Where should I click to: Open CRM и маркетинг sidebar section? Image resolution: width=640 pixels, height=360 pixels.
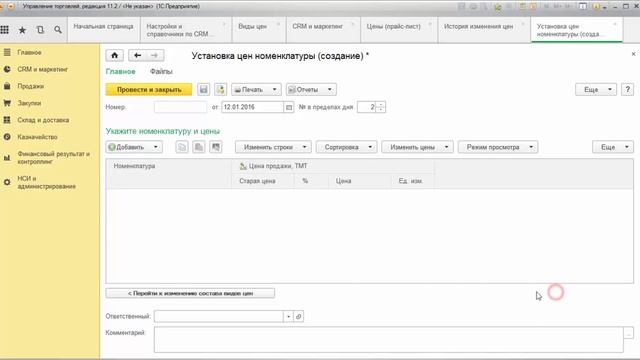pos(42,69)
